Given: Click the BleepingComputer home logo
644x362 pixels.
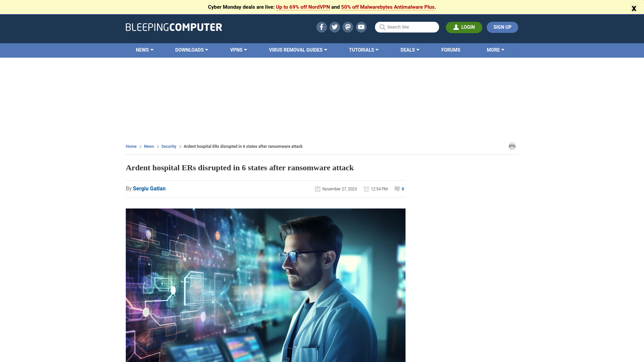Looking at the screenshot, I should pos(174,27).
